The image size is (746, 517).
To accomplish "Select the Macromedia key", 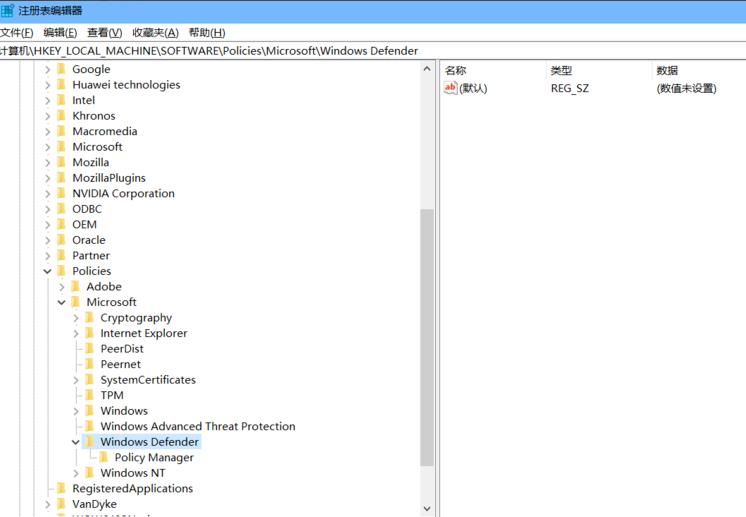I will tap(105, 131).
